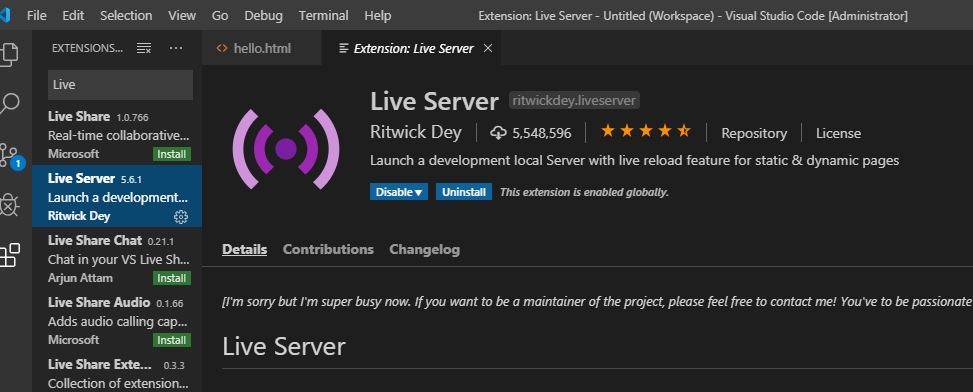Click 'This extension is enabled globally.' text
The width and height of the screenshot is (973, 392).
tap(584, 192)
